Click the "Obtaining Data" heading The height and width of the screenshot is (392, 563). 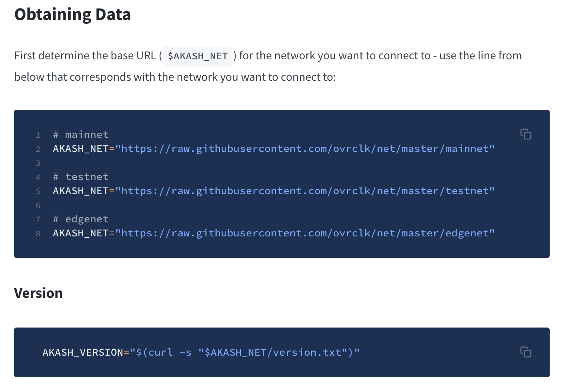coord(73,15)
